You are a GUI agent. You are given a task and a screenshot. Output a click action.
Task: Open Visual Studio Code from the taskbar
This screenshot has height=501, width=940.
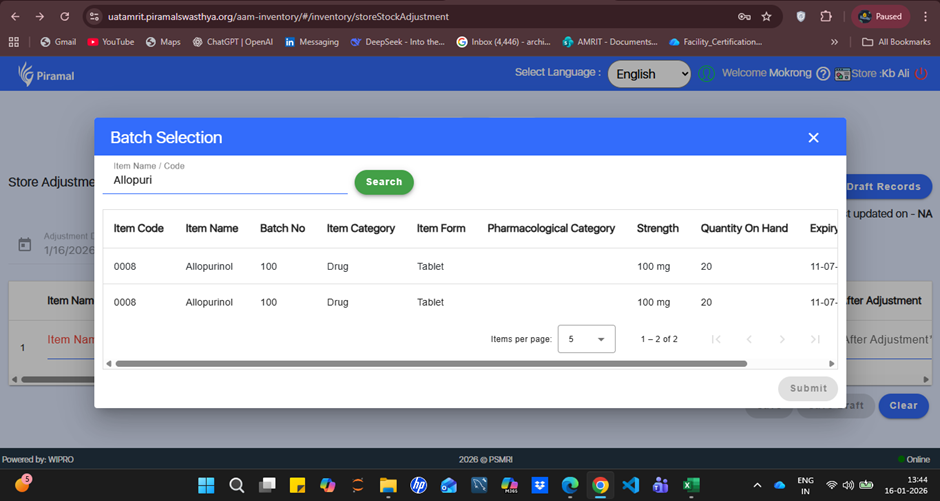pos(630,485)
